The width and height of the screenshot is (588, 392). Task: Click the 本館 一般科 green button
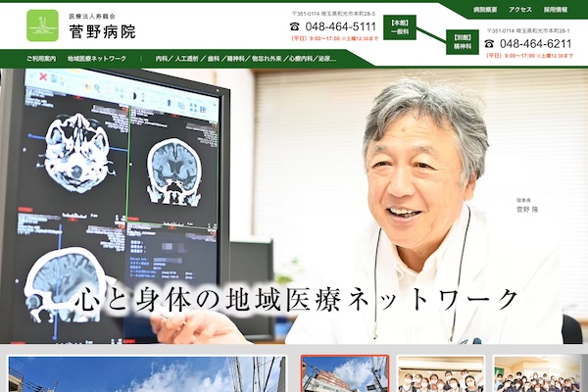click(400, 27)
